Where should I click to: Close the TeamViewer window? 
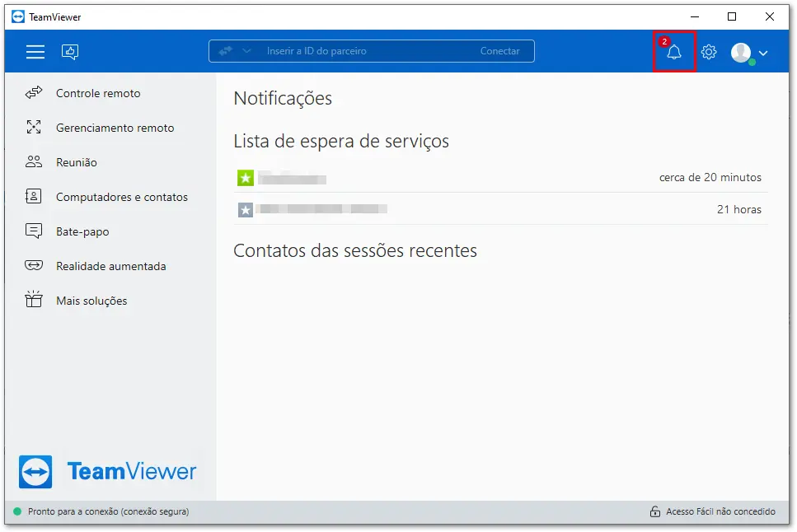click(770, 16)
